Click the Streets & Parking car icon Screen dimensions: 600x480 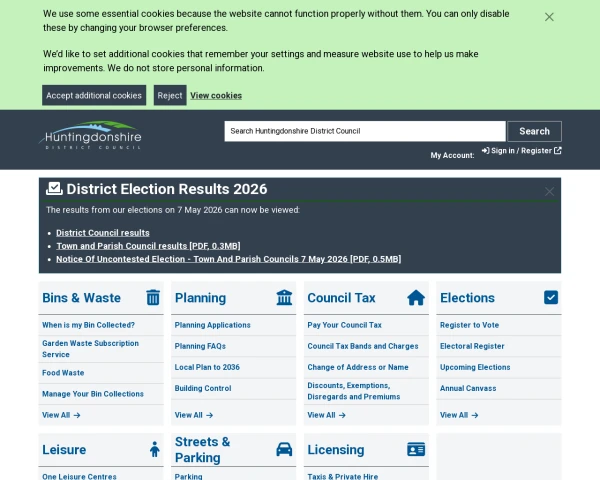click(284, 449)
